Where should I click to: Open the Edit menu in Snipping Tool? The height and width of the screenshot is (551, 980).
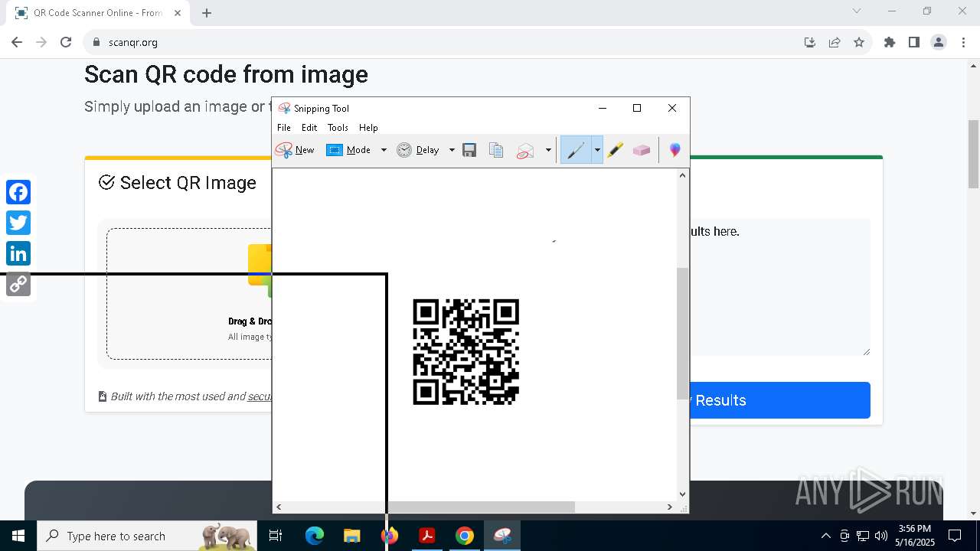[309, 128]
